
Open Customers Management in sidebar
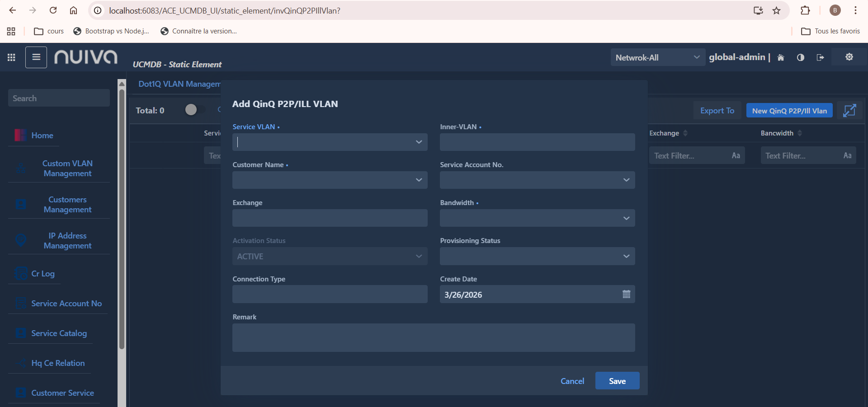click(x=67, y=205)
